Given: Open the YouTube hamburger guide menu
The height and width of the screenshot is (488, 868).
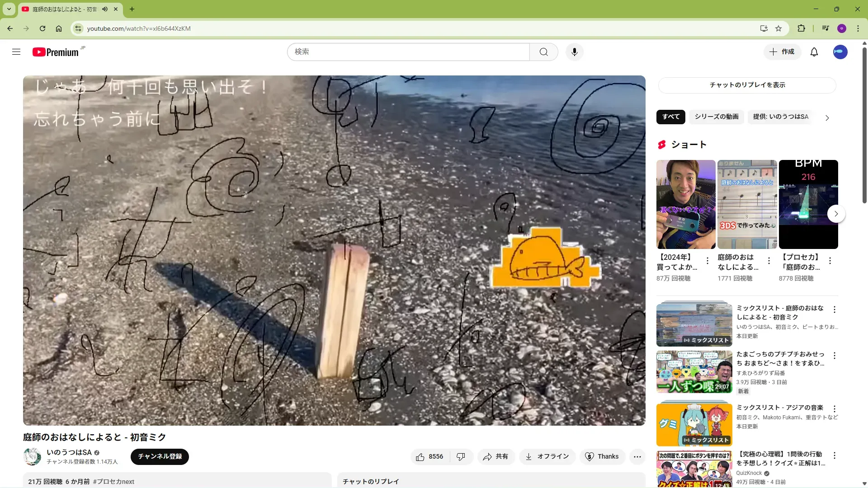Looking at the screenshot, I should pos(16,52).
